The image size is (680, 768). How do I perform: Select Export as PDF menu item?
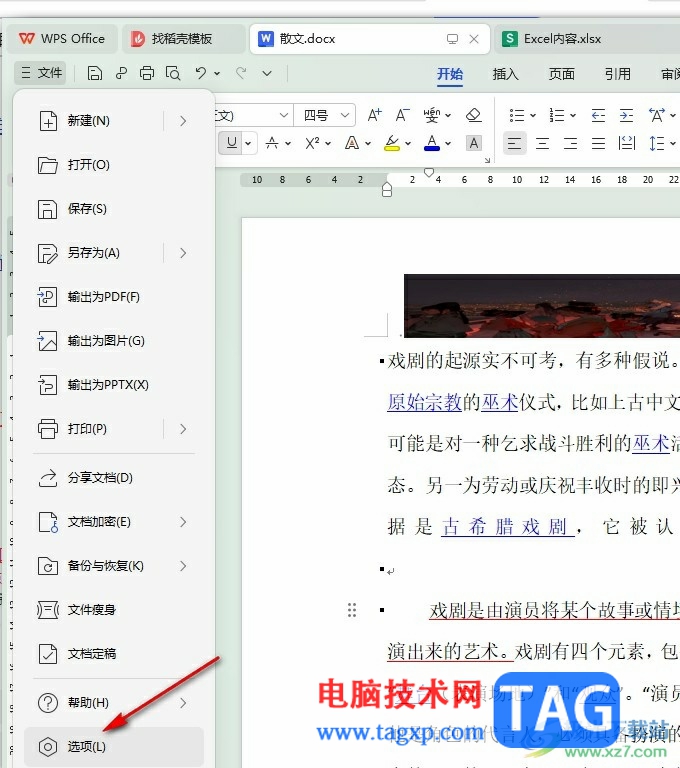(104, 297)
